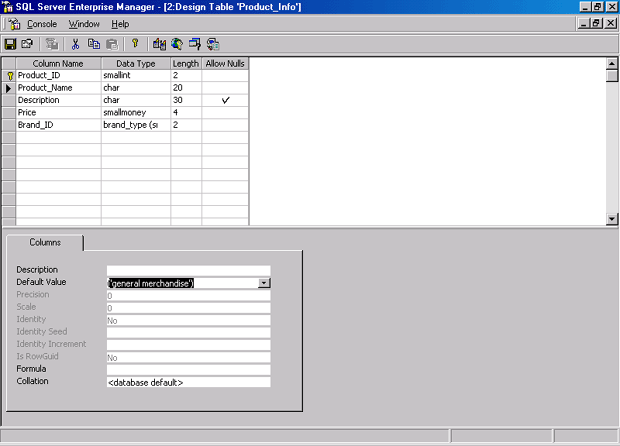Select the Description column name cell
620x446 pixels.
point(59,100)
